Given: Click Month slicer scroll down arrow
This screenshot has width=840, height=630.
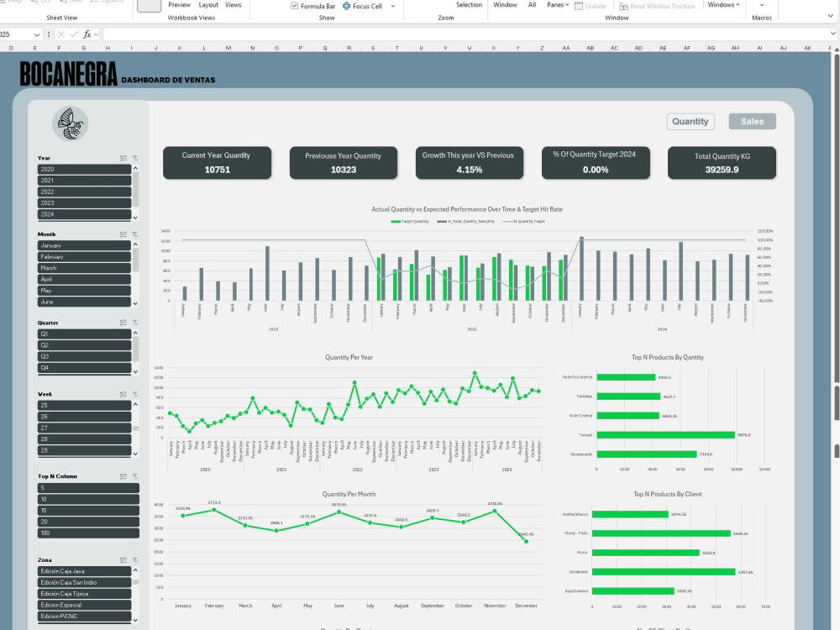Looking at the screenshot, I should (135, 304).
